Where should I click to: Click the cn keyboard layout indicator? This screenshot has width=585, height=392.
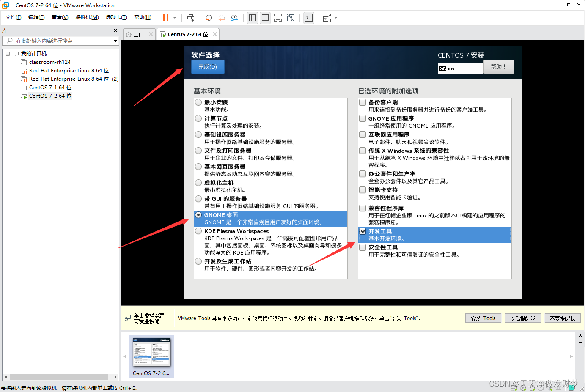(x=460, y=69)
